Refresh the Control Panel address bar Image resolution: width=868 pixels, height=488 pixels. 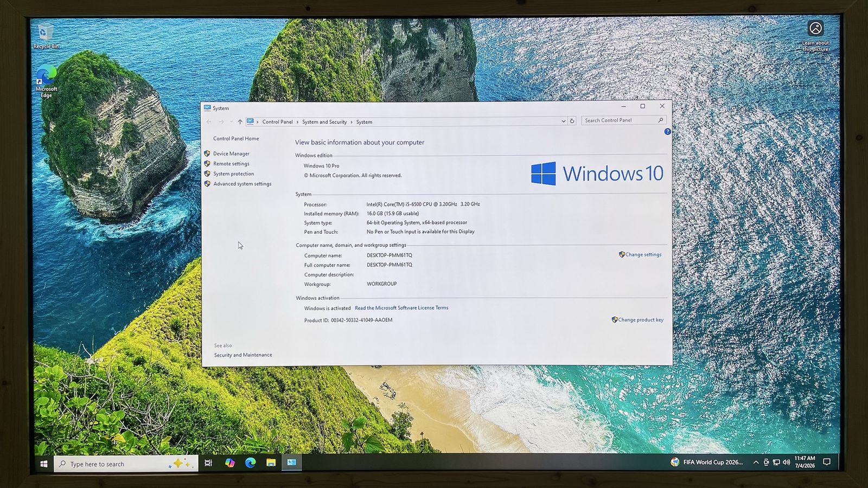pyautogui.click(x=572, y=121)
